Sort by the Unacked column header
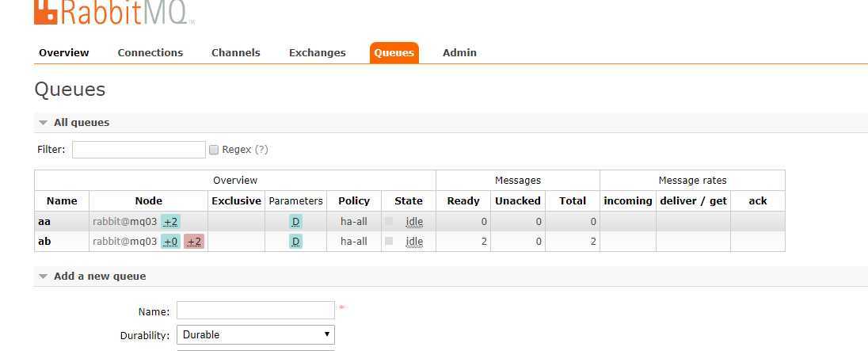 518,201
